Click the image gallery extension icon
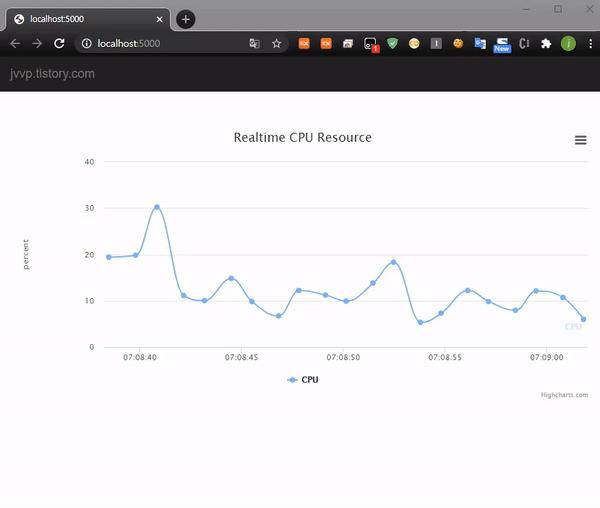The image size is (600, 508). [348, 44]
